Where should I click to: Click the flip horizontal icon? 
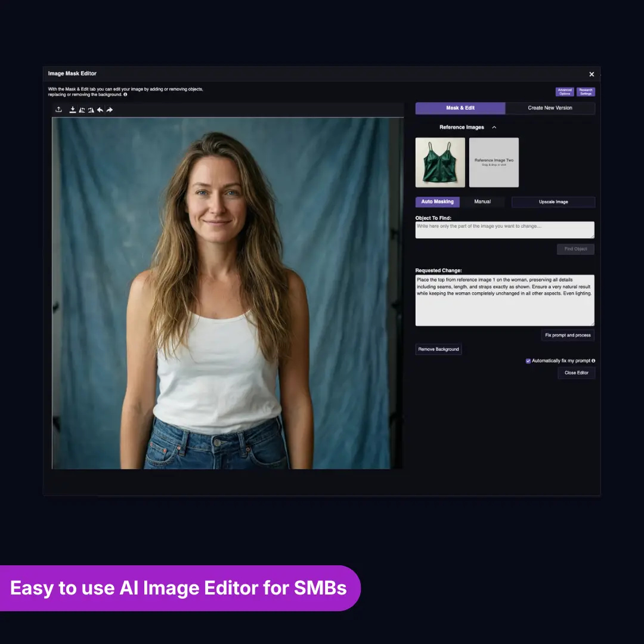(82, 110)
